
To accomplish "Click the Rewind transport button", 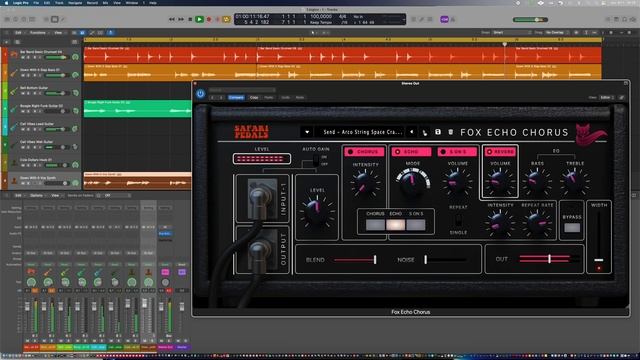I will 172,19.
